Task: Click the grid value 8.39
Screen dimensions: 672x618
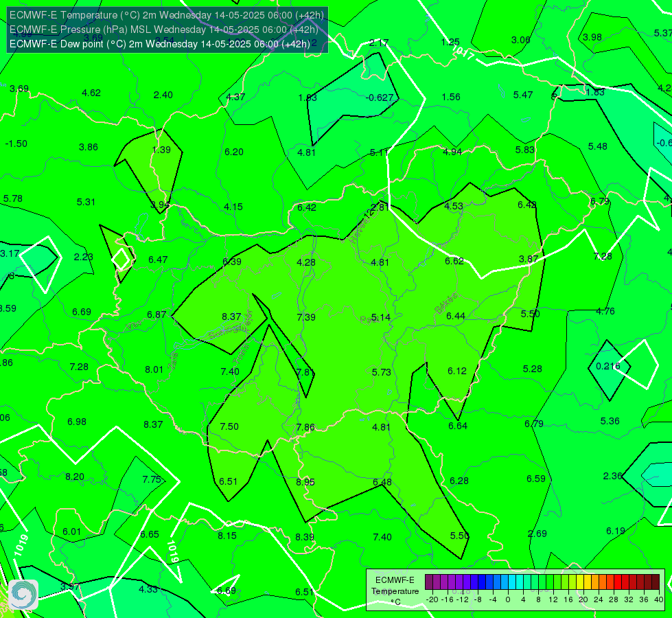Action: click(x=304, y=537)
